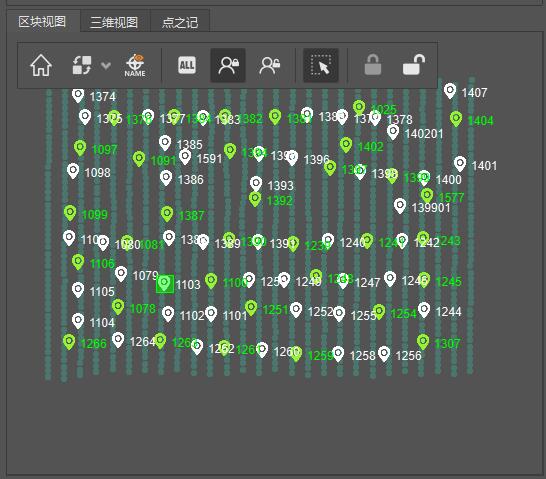The width and height of the screenshot is (546, 479).
Task: Select the white marker pin 1591
Action: 185,157
